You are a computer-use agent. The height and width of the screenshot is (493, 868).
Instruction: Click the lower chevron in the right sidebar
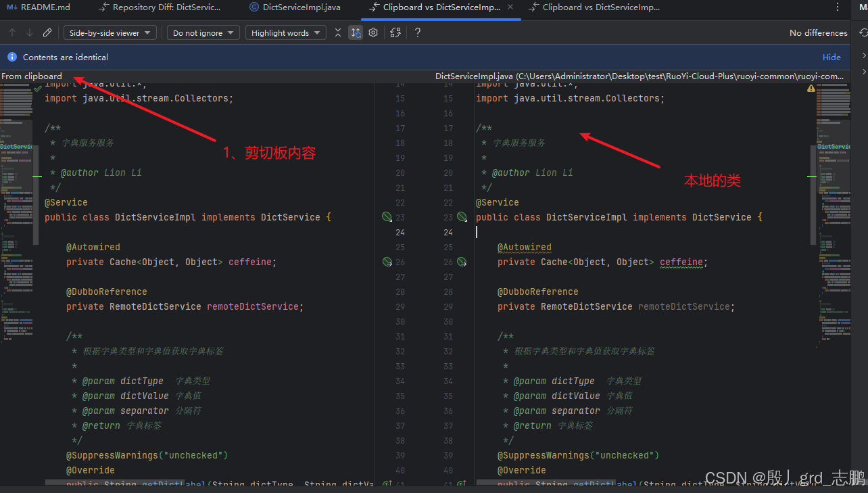864,71
